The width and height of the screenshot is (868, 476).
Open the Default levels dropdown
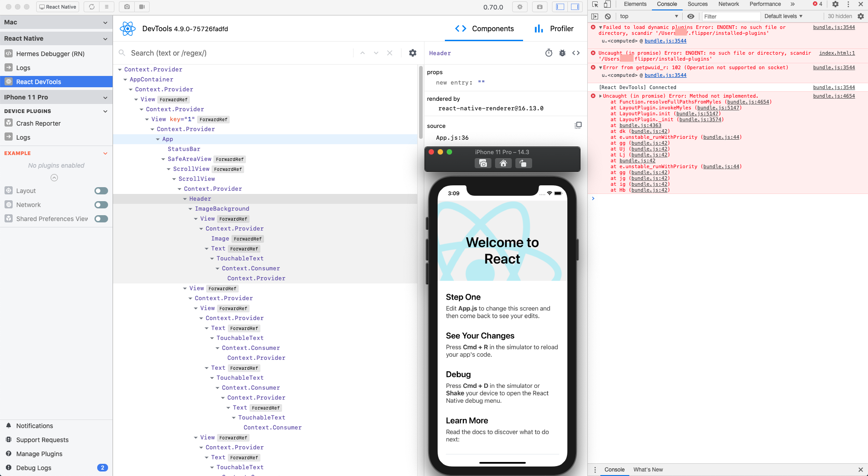[783, 16]
